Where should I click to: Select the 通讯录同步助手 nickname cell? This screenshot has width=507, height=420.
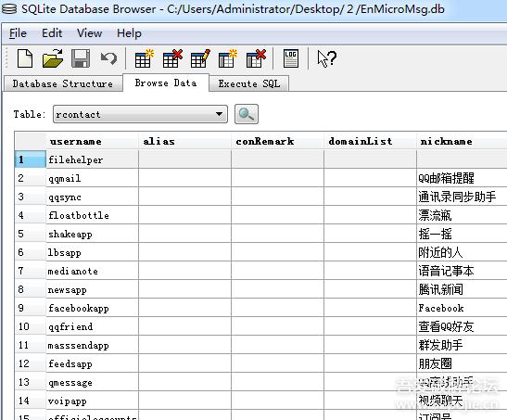point(463,197)
